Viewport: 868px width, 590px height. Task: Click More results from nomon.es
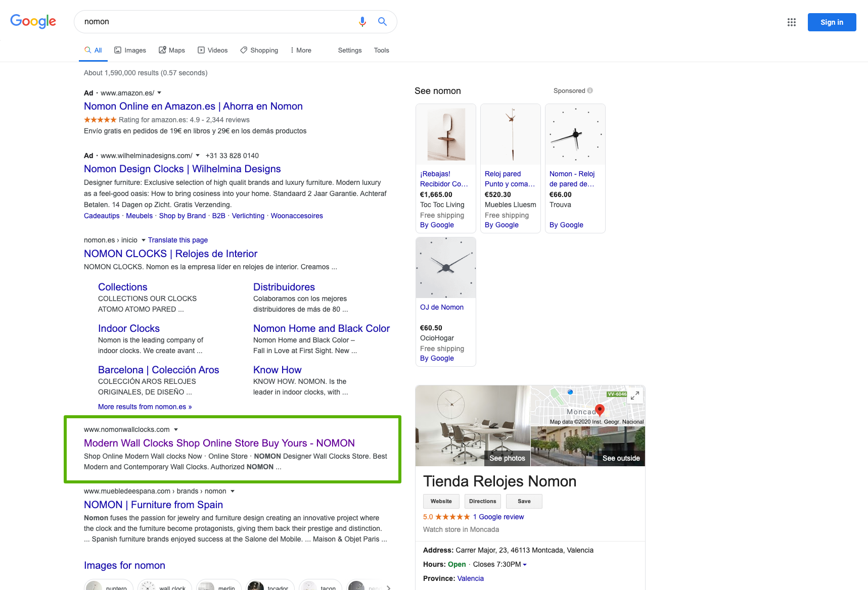pos(145,407)
